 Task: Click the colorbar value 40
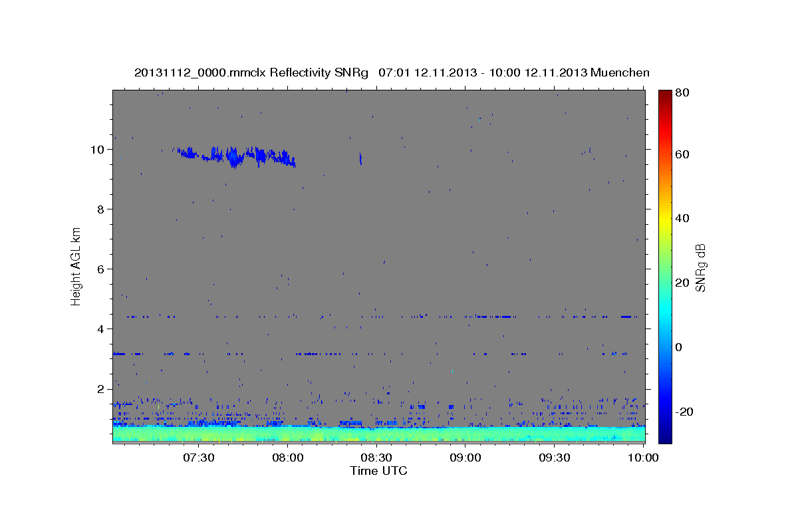point(682,218)
